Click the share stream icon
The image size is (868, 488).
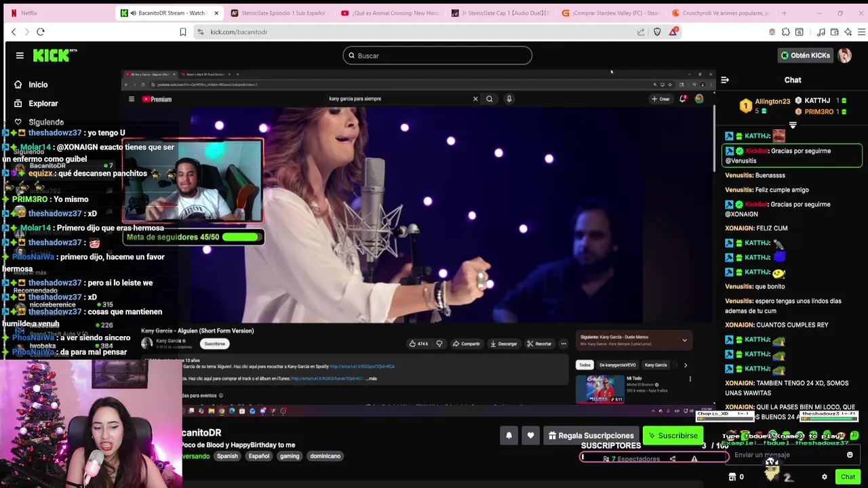pos(673,459)
